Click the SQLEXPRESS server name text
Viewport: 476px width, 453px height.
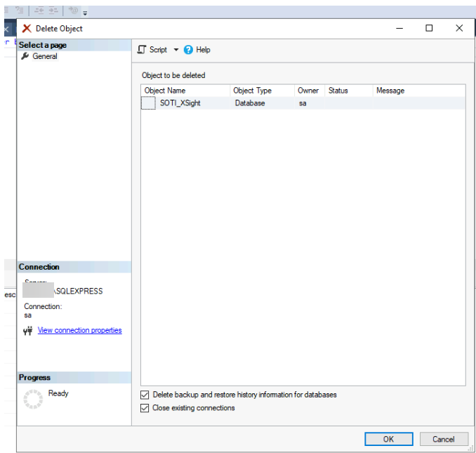tap(79, 291)
